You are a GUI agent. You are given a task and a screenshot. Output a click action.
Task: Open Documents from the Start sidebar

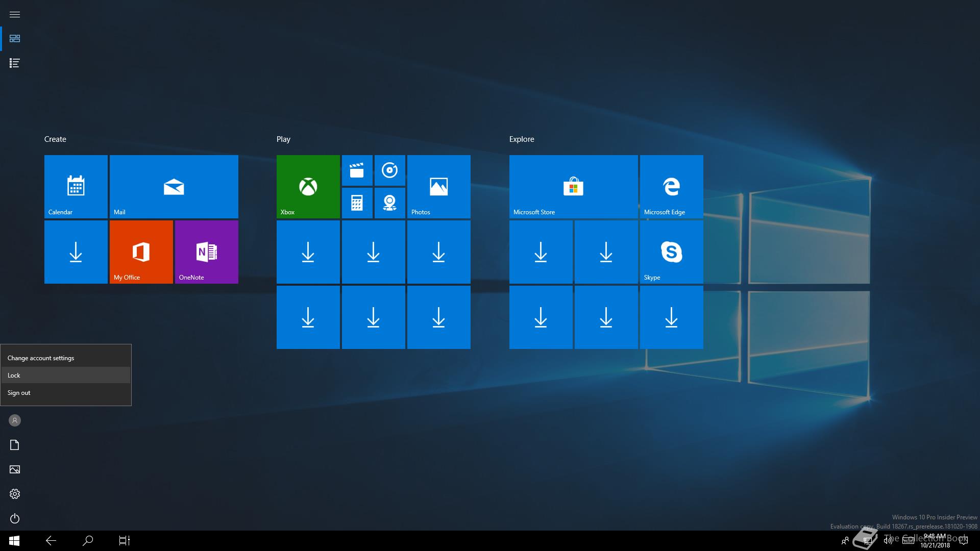[15, 445]
